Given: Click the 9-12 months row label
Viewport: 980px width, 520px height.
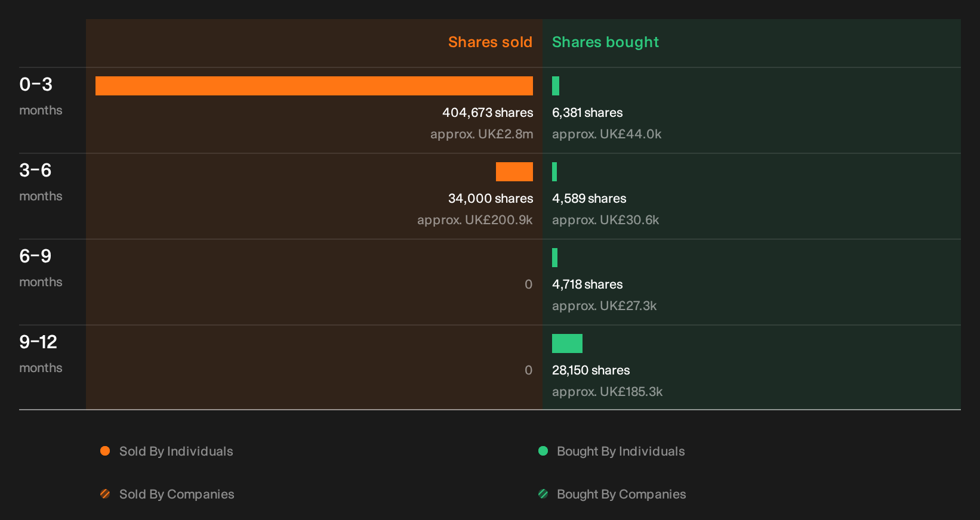Looking at the screenshot, I should (x=41, y=354).
